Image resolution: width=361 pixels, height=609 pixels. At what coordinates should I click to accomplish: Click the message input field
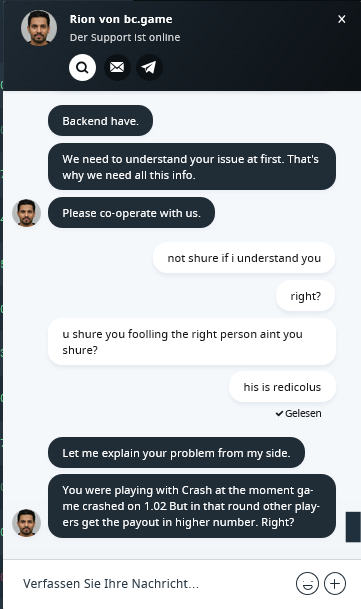155,583
